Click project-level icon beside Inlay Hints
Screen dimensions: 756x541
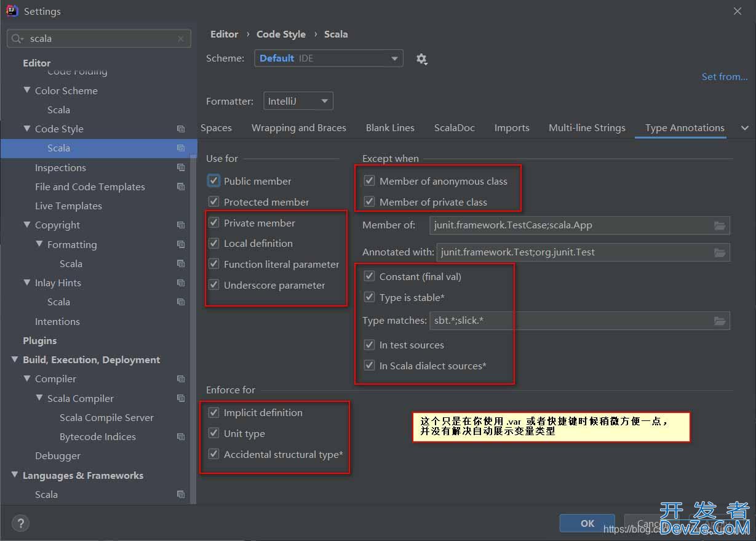181,283
